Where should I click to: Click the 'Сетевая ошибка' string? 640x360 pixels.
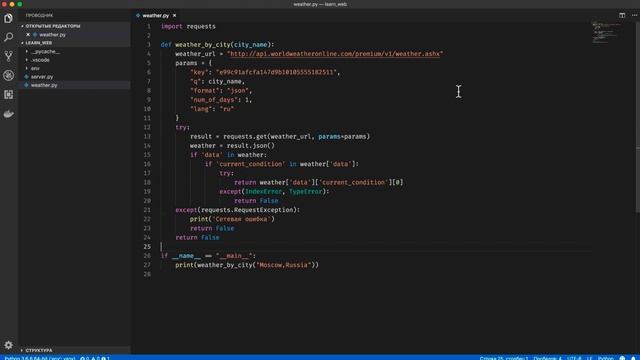tap(242, 219)
